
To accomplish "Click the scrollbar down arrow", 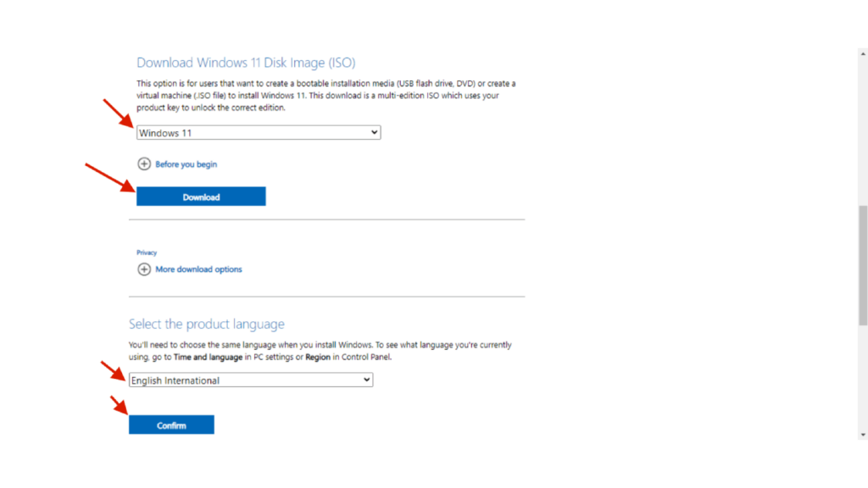I will (863, 435).
